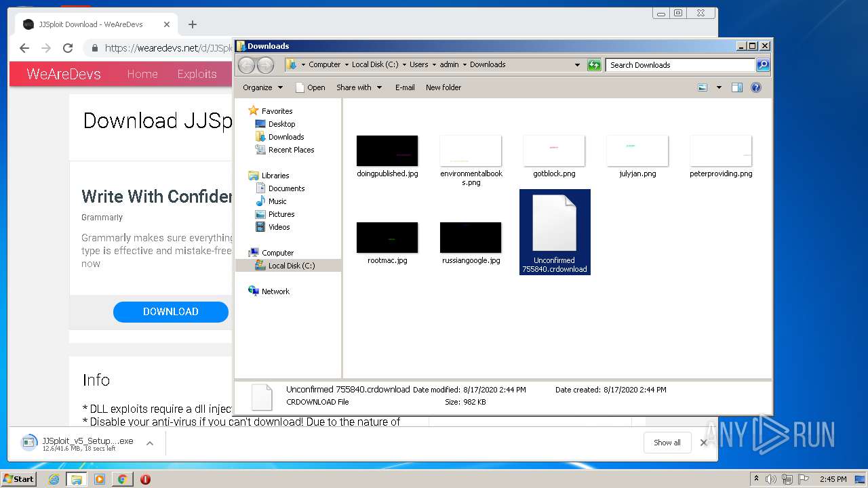Select the russiangoogle.jpg thumbnail
Image resolution: width=868 pixels, height=488 pixels.
pyautogui.click(x=471, y=238)
